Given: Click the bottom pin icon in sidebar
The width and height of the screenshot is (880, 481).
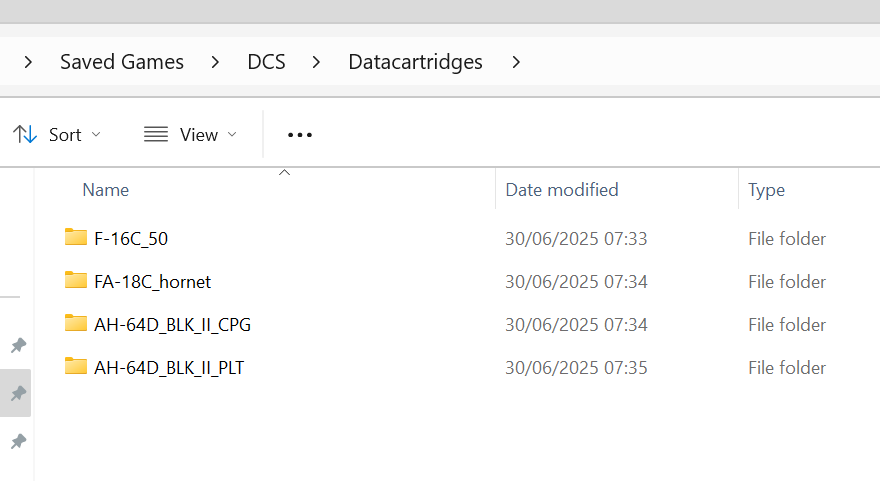Looking at the screenshot, I should (18, 441).
